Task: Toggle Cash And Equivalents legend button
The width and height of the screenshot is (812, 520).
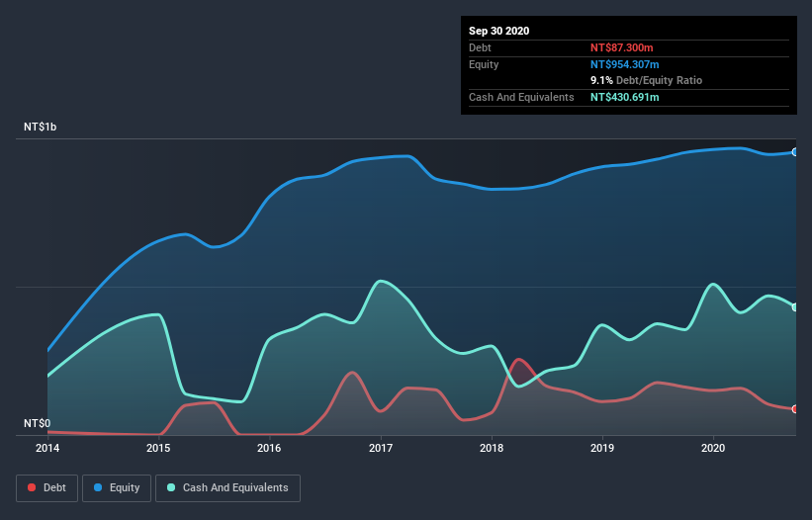Action: (227, 488)
